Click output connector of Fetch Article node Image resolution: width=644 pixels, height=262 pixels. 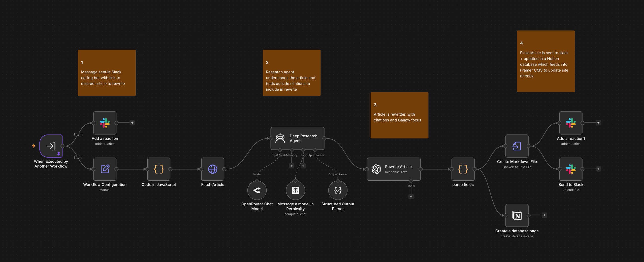224,169
